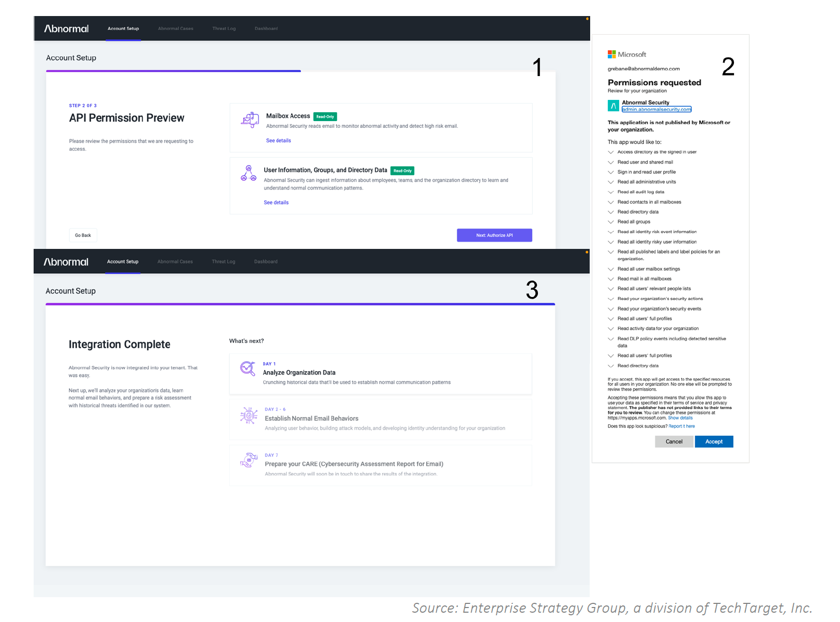Expand Read all groups permission
This screenshot has width=840, height=622.
tap(611, 222)
